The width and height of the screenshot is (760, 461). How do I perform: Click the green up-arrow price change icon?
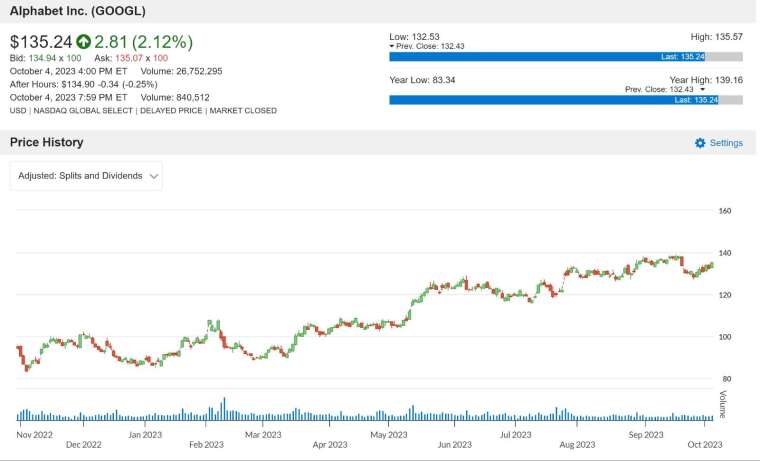point(83,42)
